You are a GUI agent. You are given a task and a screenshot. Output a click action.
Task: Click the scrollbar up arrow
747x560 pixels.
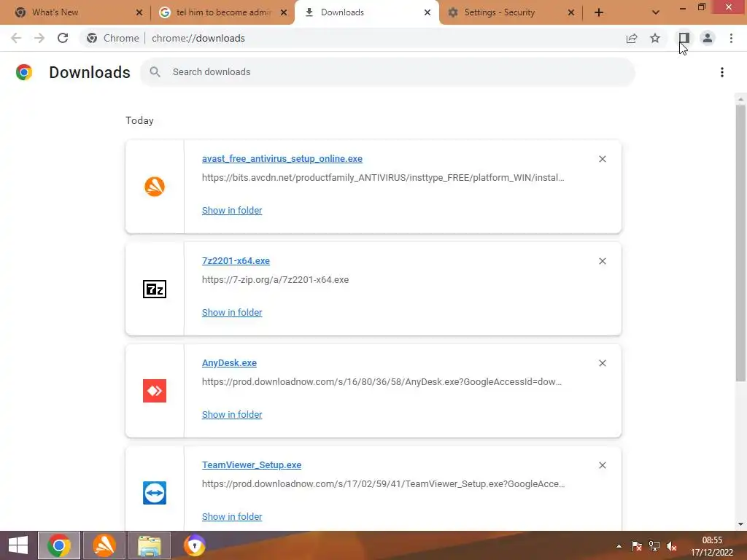[x=740, y=99]
